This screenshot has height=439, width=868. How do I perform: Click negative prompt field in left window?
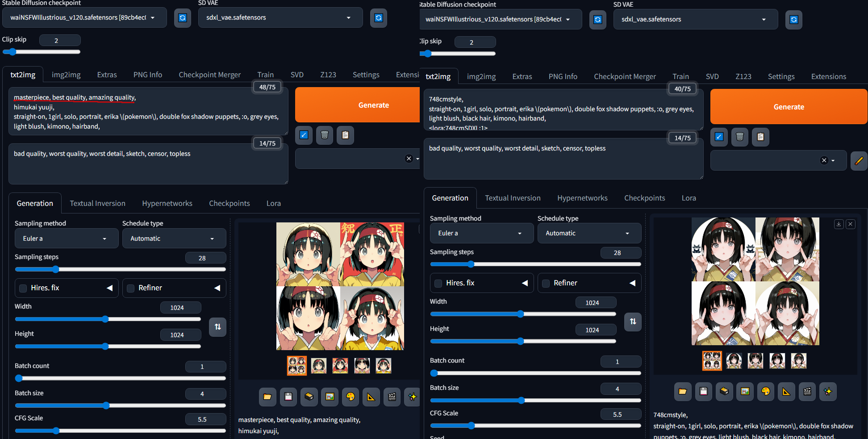(x=148, y=164)
